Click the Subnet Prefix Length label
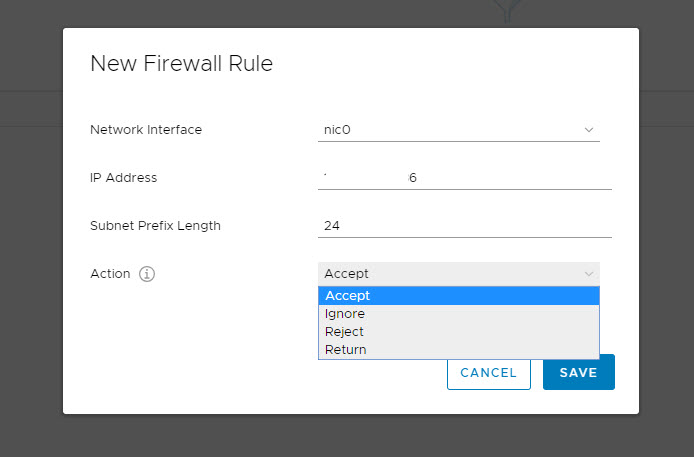Screen dimensions: 694x457 point(155,226)
